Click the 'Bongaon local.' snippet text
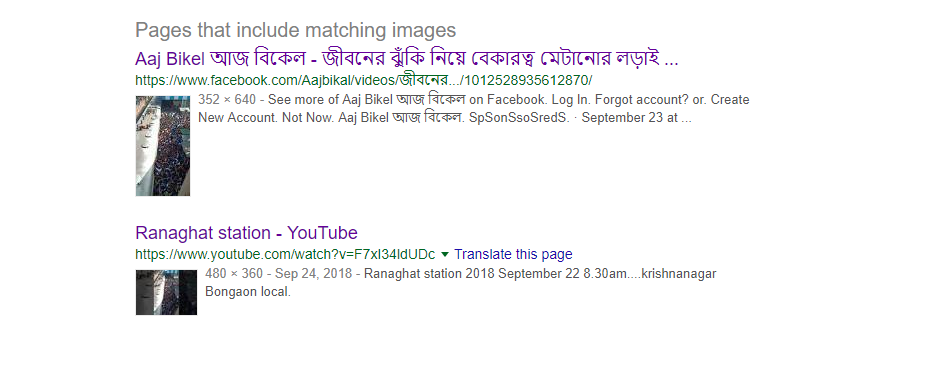937x365 pixels. coord(247,293)
